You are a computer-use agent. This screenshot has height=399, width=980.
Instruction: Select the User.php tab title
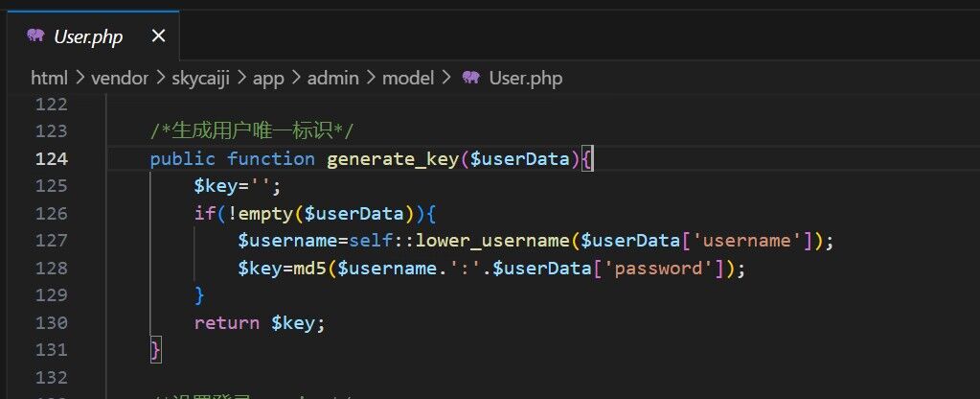tap(88, 36)
